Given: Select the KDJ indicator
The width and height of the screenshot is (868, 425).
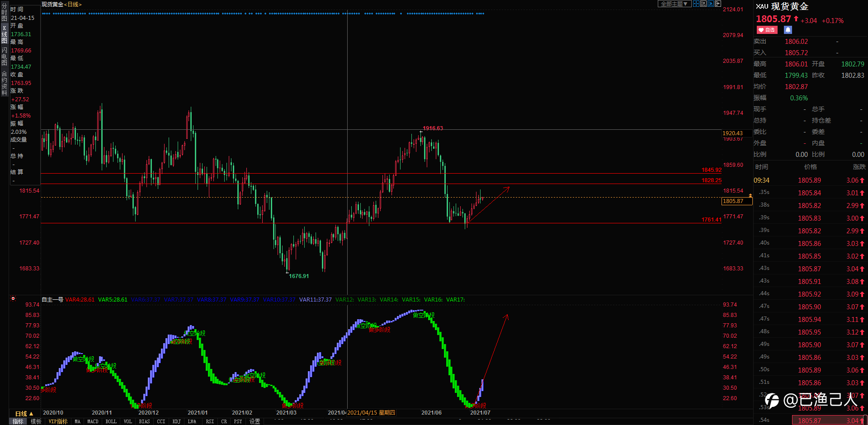Looking at the screenshot, I should (x=176, y=421).
